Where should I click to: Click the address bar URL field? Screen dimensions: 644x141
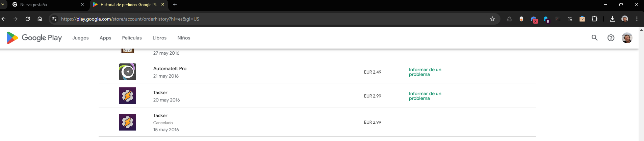(x=236, y=19)
